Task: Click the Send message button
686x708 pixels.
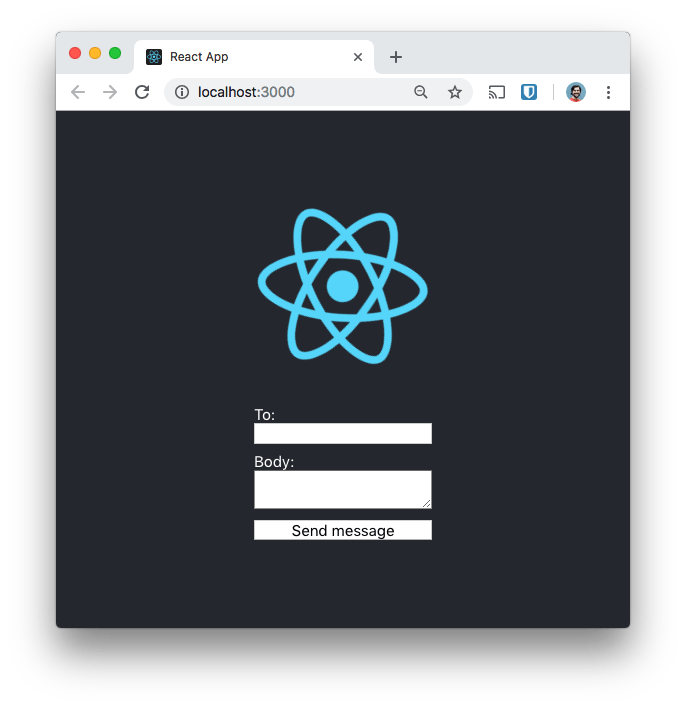Action: coord(343,530)
